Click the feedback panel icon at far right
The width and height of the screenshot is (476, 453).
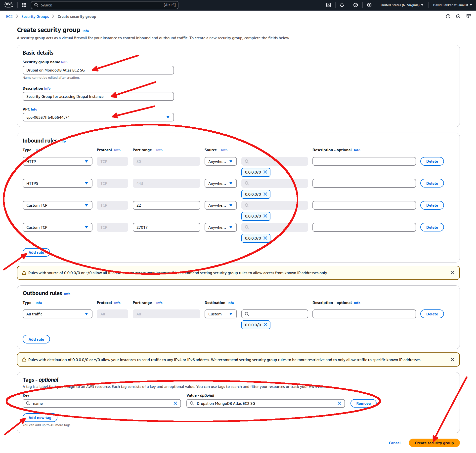tap(469, 16)
